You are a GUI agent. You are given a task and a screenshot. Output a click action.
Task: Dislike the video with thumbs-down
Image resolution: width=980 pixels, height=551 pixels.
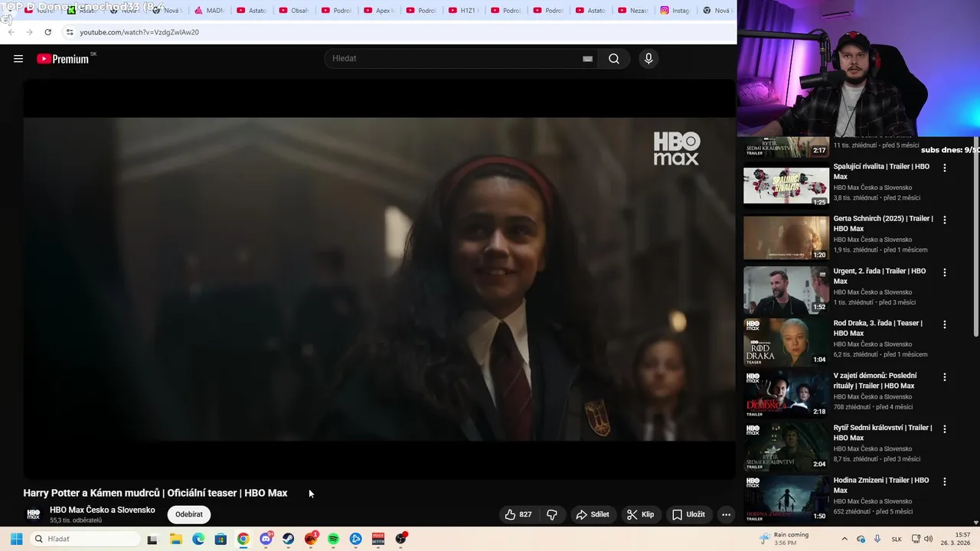point(552,514)
